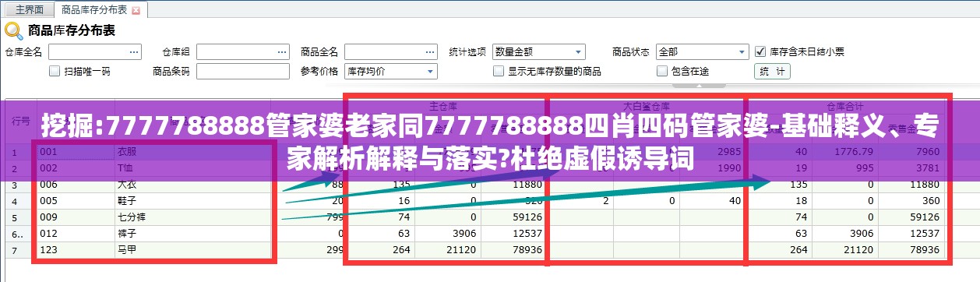The image size is (980, 282).
Task: Check the 包含在途 option
Action: [663, 71]
